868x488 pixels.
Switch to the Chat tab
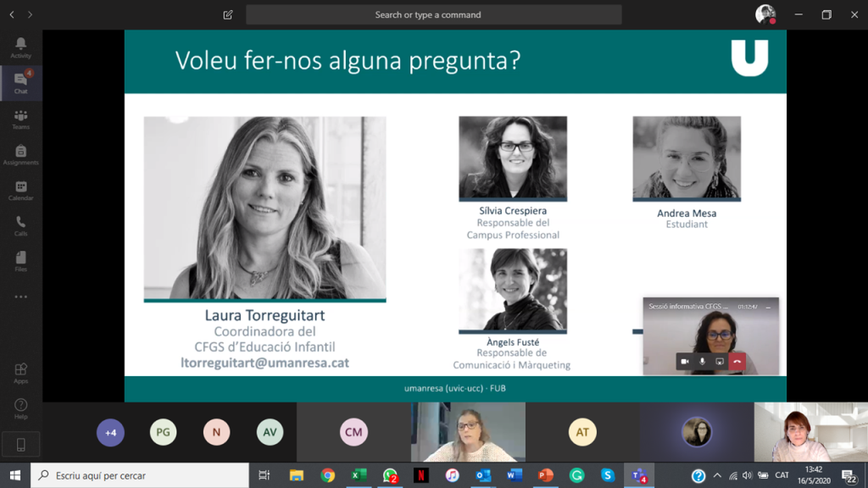click(x=20, y=83)
